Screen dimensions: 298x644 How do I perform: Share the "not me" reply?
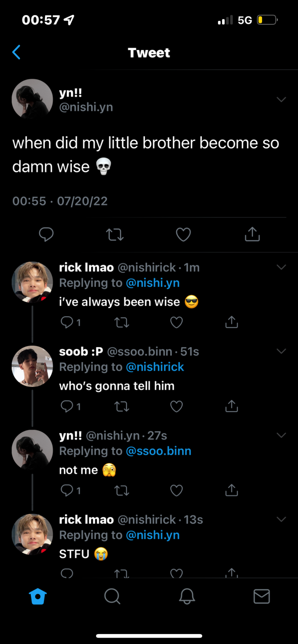pyautogui.click(x=231, y=490)
